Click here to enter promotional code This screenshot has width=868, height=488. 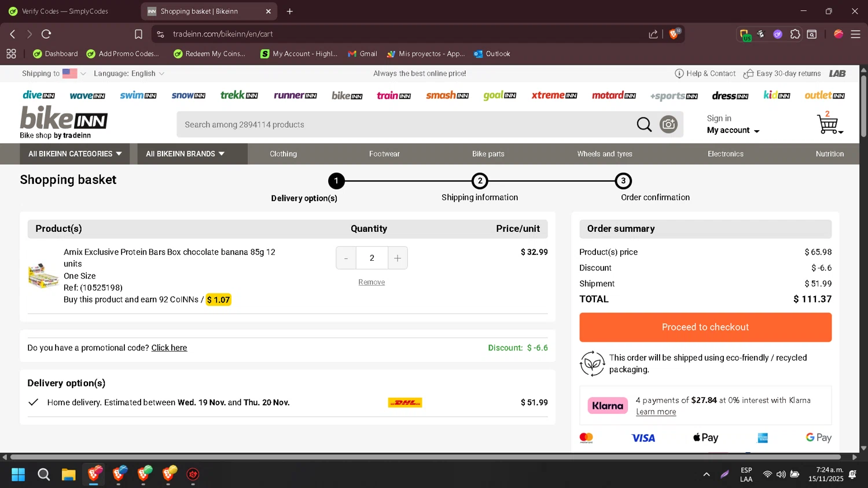point(169,347)
